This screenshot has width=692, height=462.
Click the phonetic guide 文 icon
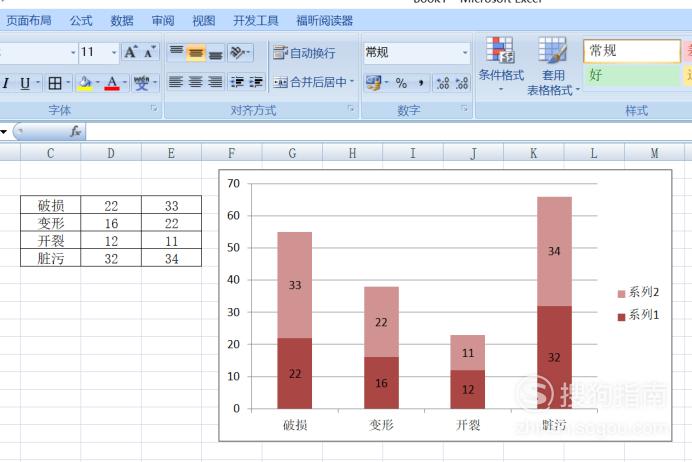point(141,83)
